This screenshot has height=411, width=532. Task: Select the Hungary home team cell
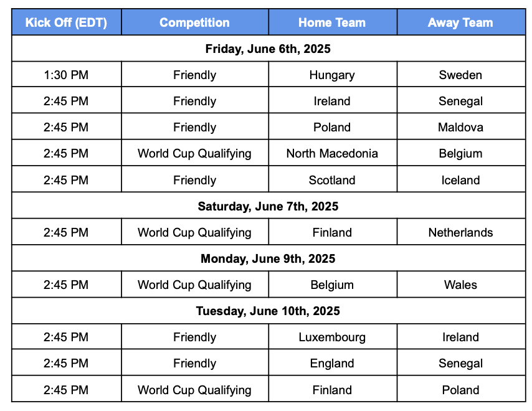point(333,75)
